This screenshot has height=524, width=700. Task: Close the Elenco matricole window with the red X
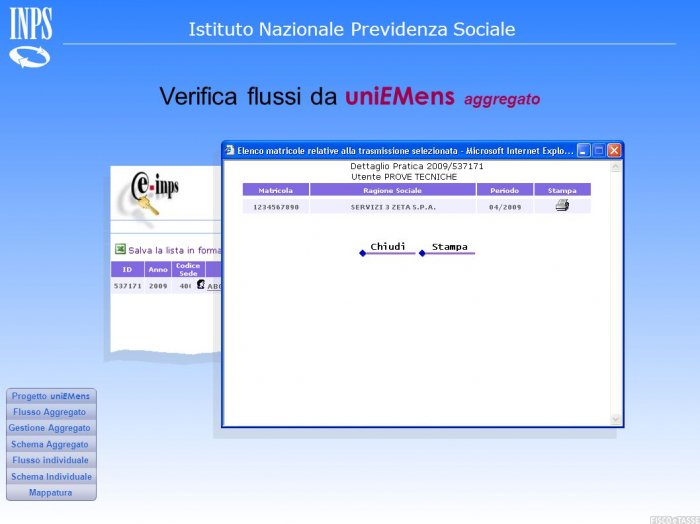coord(614,150)
